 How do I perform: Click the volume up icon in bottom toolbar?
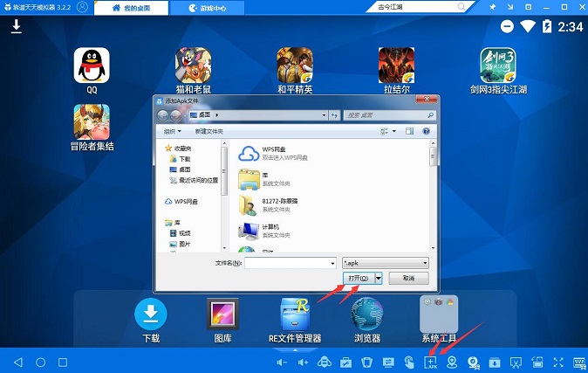click(303, 363)
